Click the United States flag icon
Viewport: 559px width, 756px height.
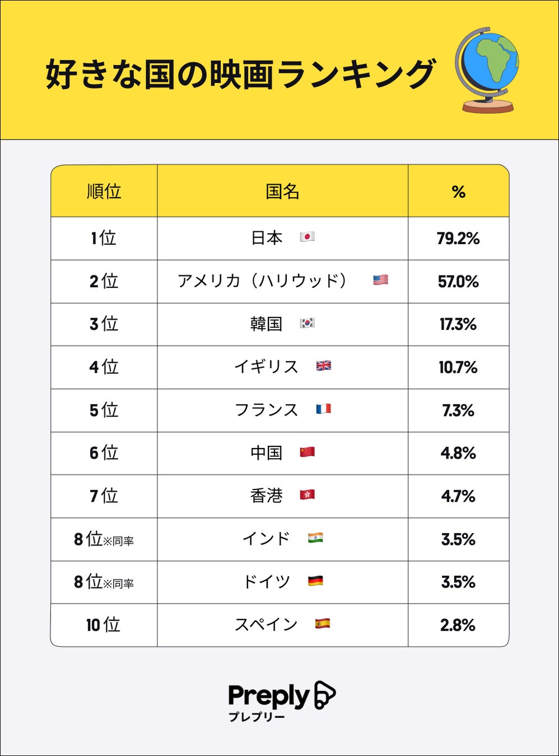380,280
